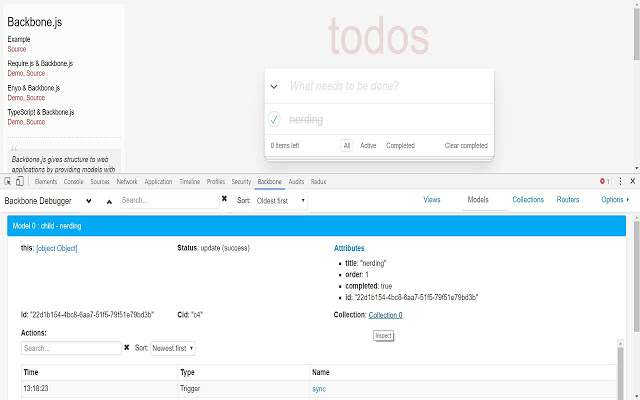Show the Collections section
Viewport: 640px width, 400px height.
(528, 200)
